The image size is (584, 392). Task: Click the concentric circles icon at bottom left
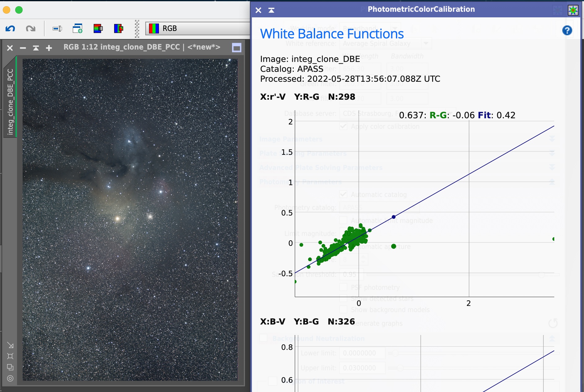10,378
